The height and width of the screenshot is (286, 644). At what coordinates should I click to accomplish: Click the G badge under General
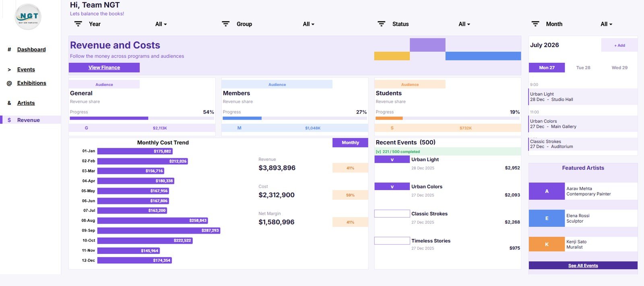[86, 128]
